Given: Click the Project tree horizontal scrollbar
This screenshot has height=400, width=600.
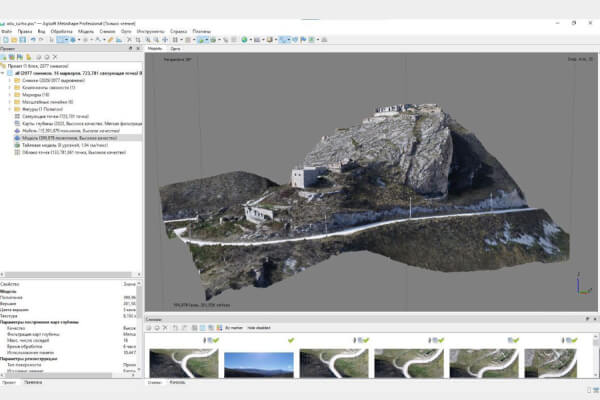Looking at the screenshot, I should 67,274.
